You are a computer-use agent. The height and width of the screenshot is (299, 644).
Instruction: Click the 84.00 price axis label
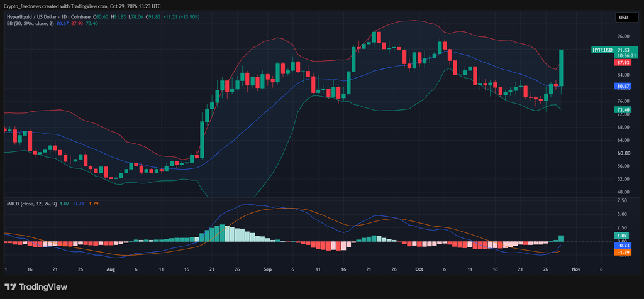623,75
